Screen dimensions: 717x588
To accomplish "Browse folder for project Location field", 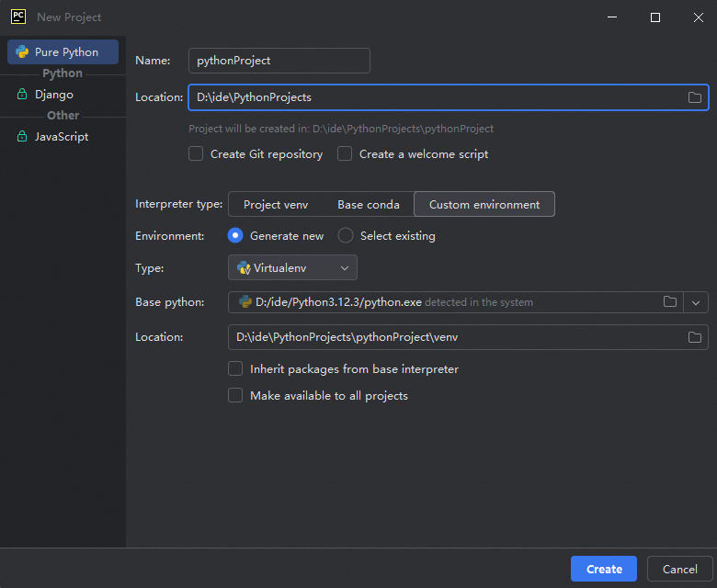I will (x=695, y=97).
